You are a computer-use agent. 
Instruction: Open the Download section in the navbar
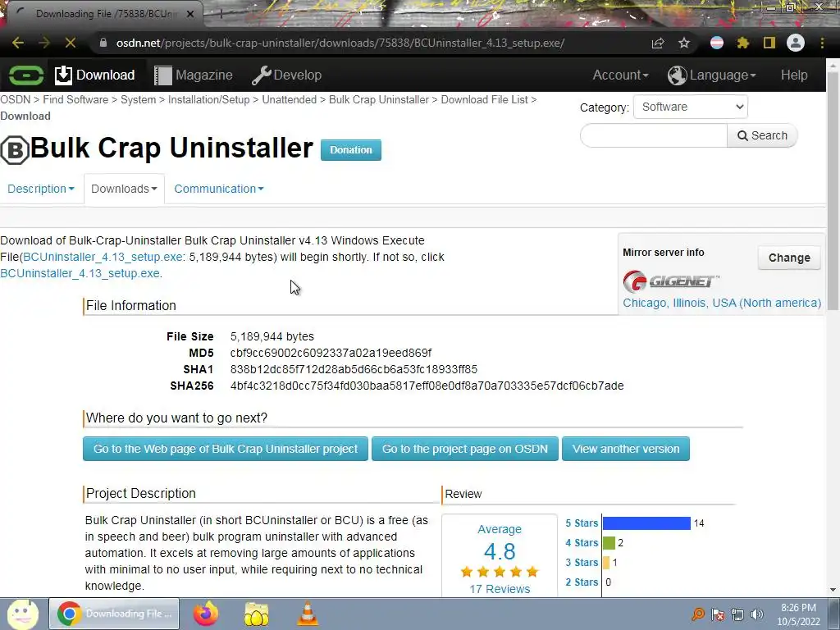point(95,75)
